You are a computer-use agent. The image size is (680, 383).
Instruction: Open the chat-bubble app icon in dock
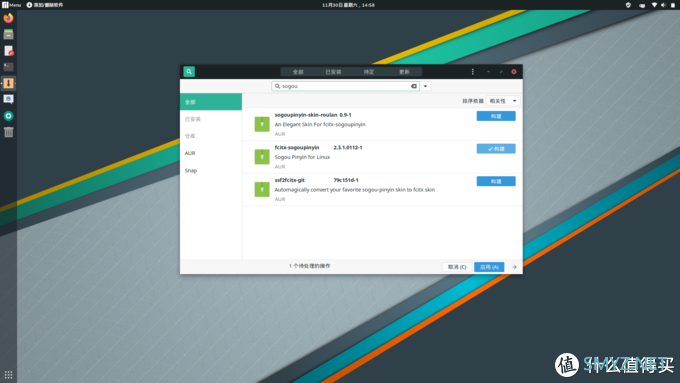(8, 99)
